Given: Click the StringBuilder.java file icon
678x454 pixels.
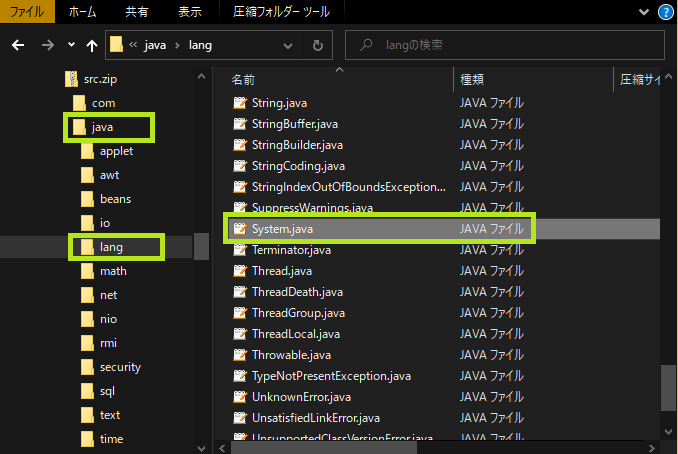Looking at the screenshot, I should [240, 145].
